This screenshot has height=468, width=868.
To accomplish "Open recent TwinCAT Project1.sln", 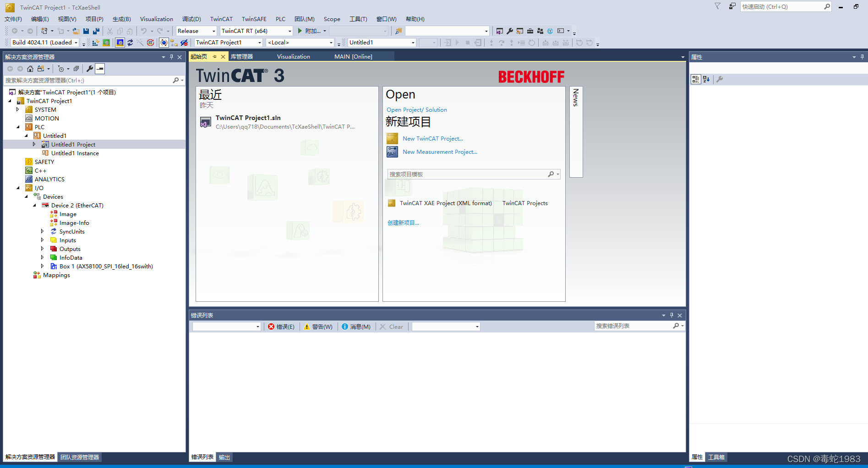I will (x=248, y=118).
